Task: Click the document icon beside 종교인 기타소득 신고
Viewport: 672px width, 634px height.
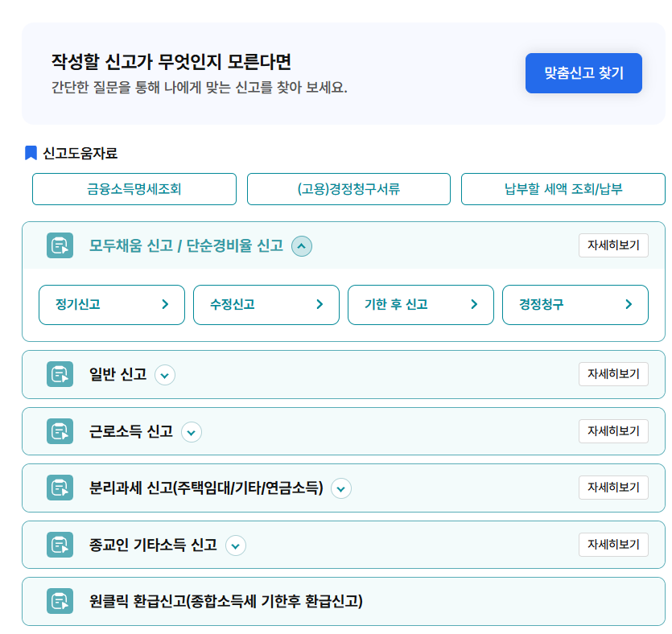Action: (60, 545)
